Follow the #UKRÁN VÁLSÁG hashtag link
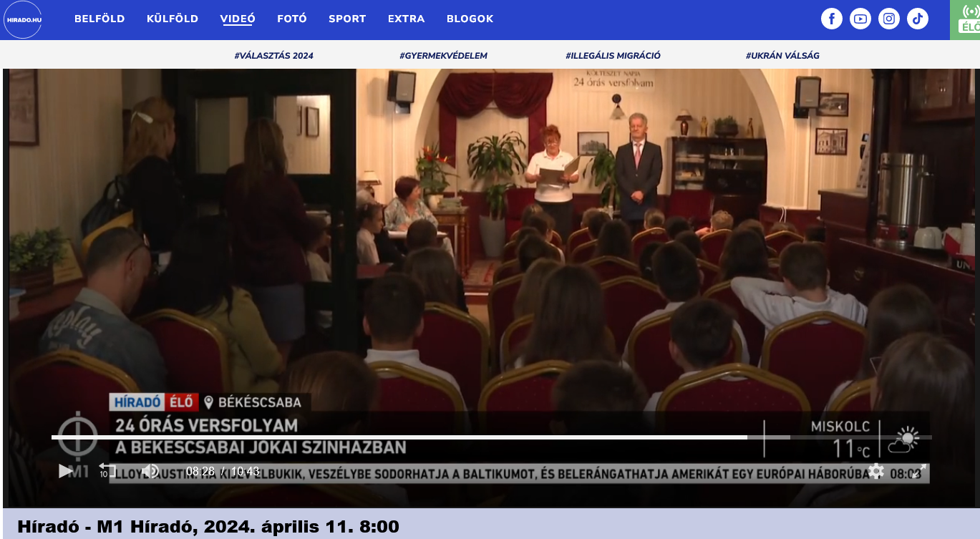Image resolution: width=980 pixels, height=539 pixels. point(782,56)
